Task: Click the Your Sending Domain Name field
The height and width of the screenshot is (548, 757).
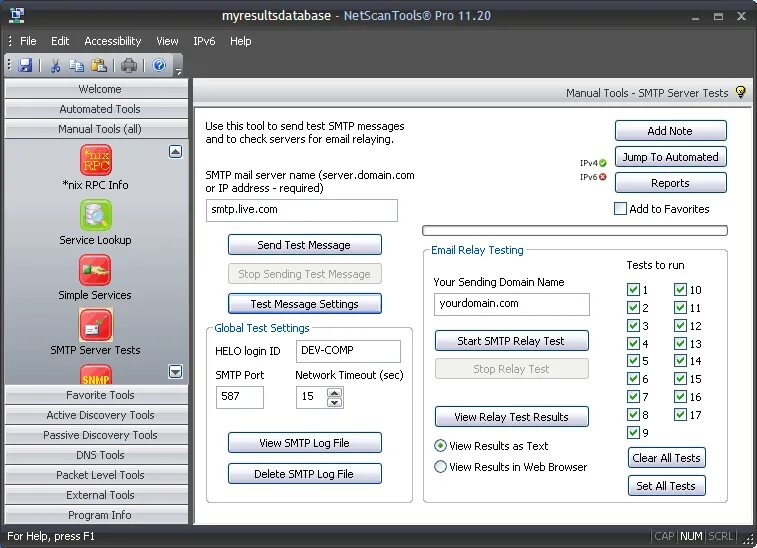Action: 512,304
